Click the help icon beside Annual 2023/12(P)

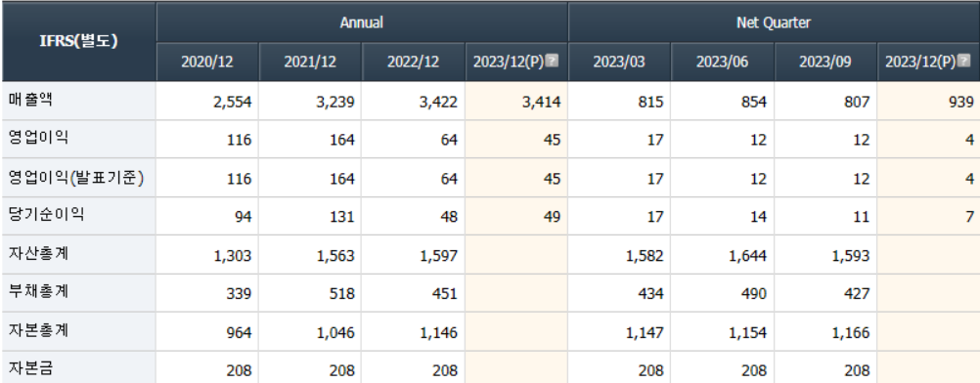(x=552, y=62)
